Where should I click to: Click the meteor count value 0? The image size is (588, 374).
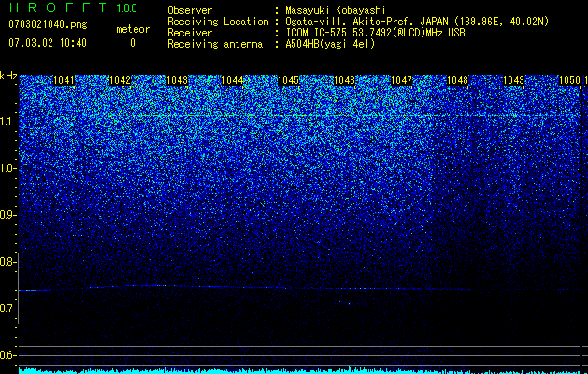pyautogui.click(x=133, y=43)
